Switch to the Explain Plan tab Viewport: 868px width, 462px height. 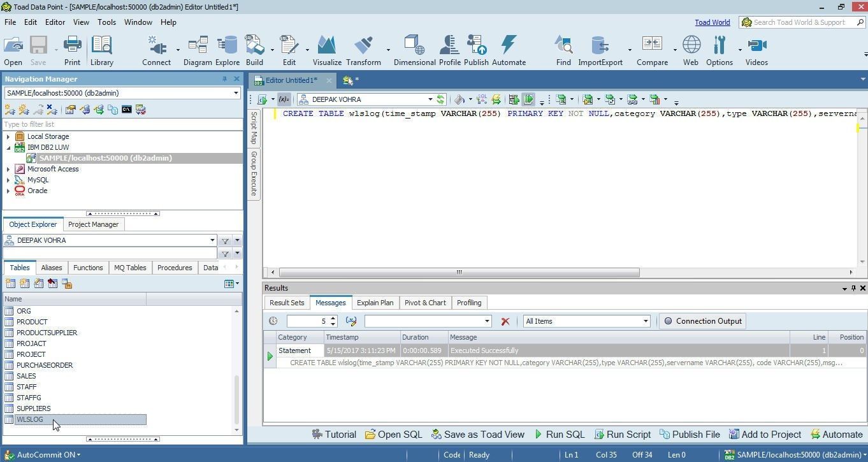tap(375, 303)
